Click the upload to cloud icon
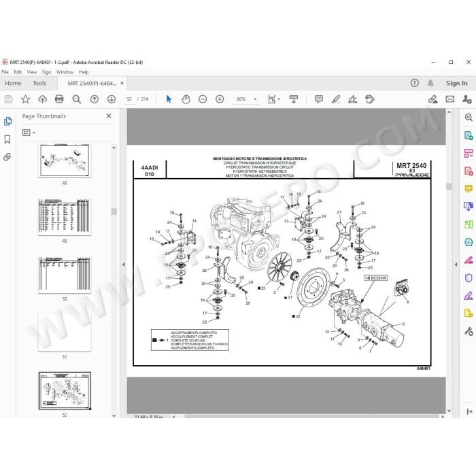This screenshot has width=476, height=476. point(42,99)
